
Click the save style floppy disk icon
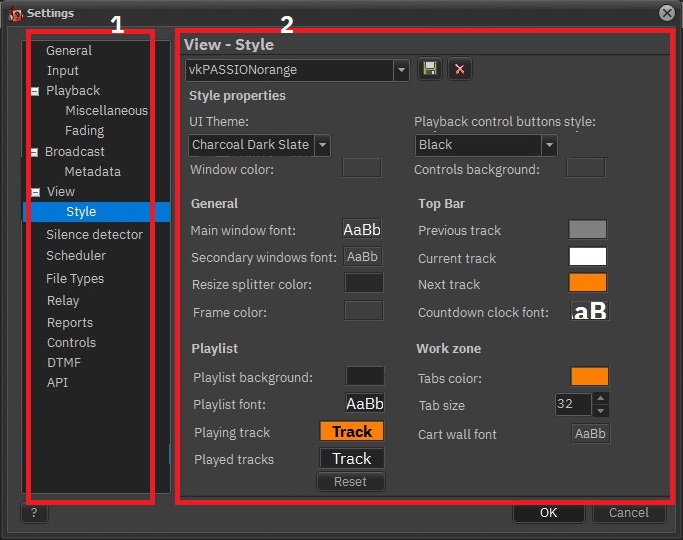click(x=430, y=69)
